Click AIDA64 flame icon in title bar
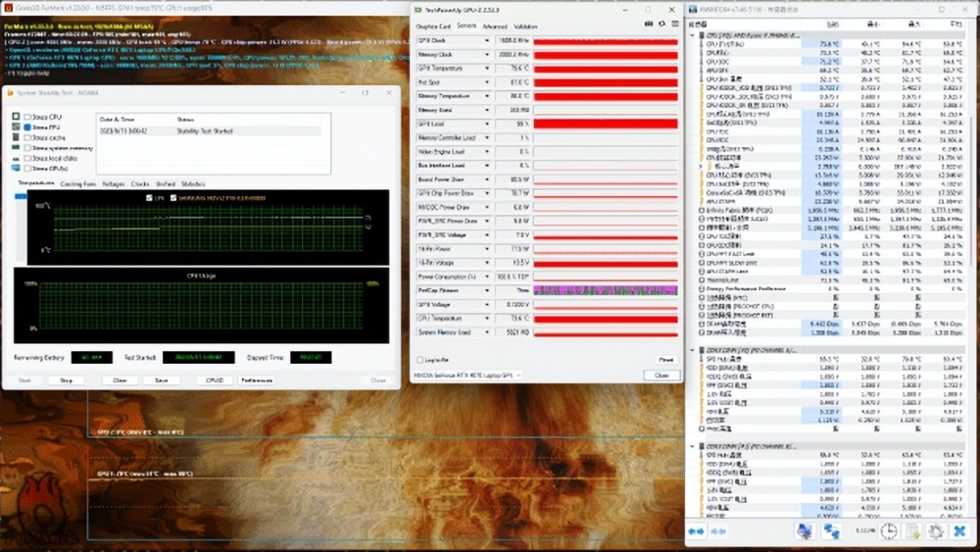 tap(10, 92)
